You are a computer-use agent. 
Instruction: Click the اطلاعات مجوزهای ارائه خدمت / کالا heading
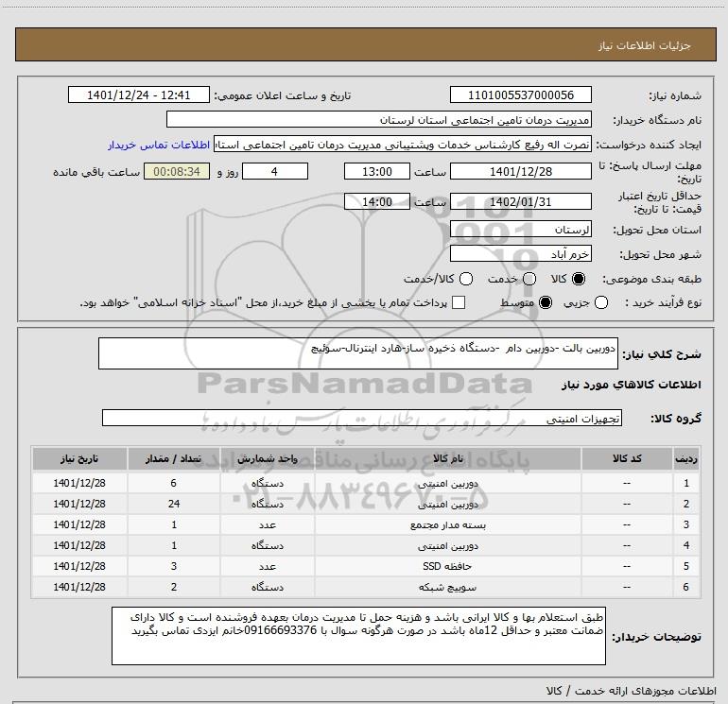pos(631,691)
